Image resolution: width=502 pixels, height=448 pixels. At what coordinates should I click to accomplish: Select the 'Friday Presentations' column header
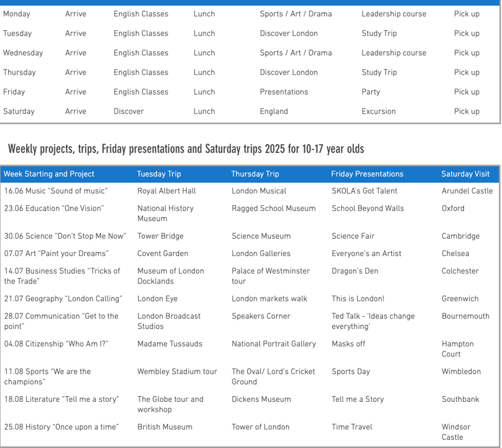(367, 174)
